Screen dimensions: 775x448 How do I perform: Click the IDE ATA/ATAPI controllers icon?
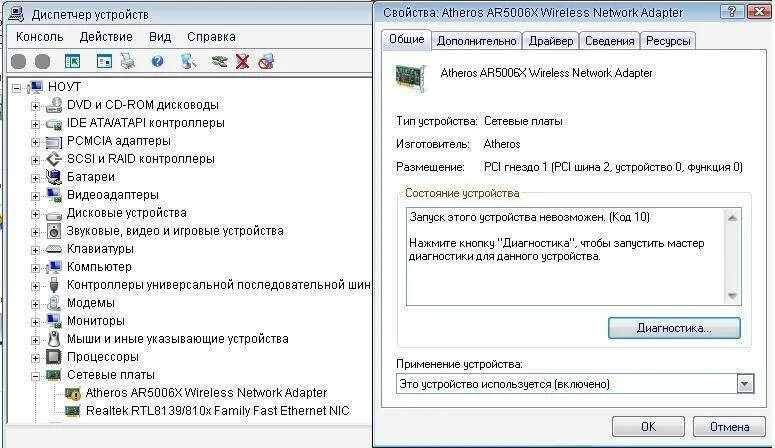pos(54,123)
